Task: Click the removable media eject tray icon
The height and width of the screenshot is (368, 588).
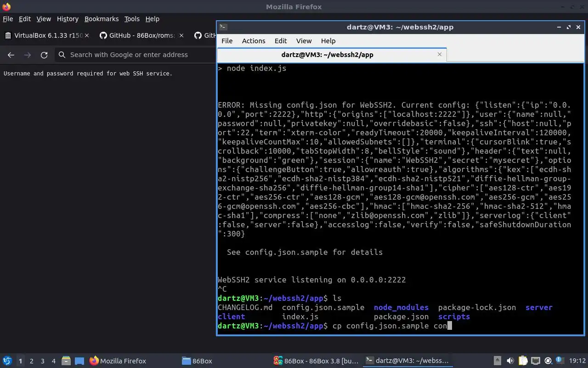Action: (498, 361)
